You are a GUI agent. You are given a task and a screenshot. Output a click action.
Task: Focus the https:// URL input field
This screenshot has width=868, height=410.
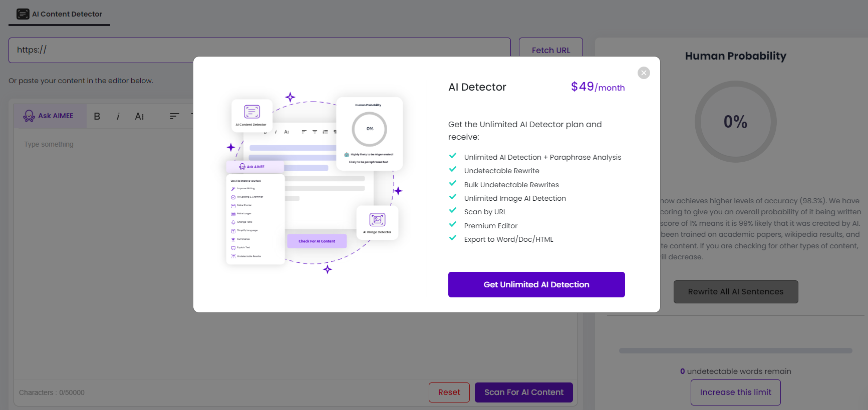coord(100,50)
